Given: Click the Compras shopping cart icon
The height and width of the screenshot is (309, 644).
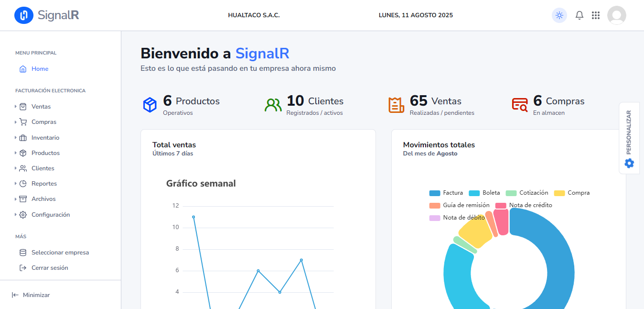Looking at the screenshot, I should [x=23, y=122].
